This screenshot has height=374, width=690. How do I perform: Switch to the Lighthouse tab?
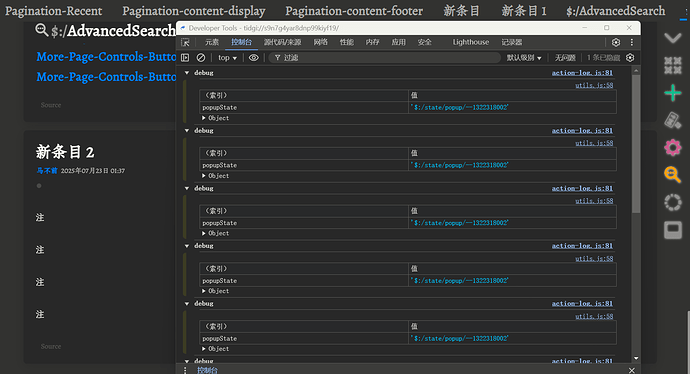471,42
